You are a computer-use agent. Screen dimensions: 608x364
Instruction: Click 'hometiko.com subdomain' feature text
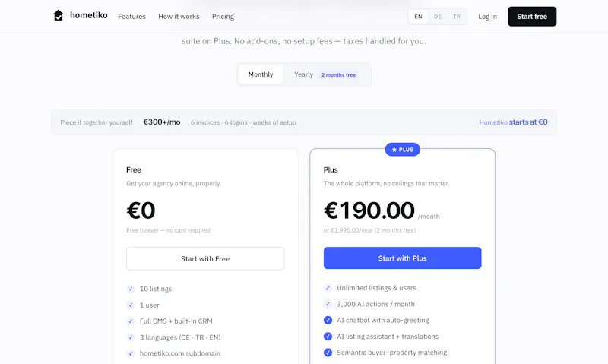pos(180,353)
